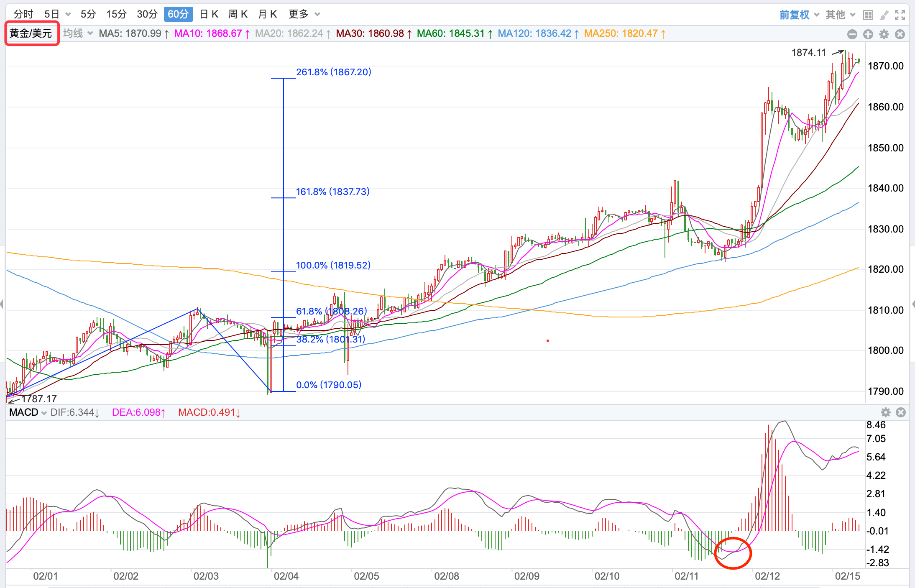Click the 黄金/美元 symbol label
This screenshot has width=915, height=588.
click(x=31, y=33)
